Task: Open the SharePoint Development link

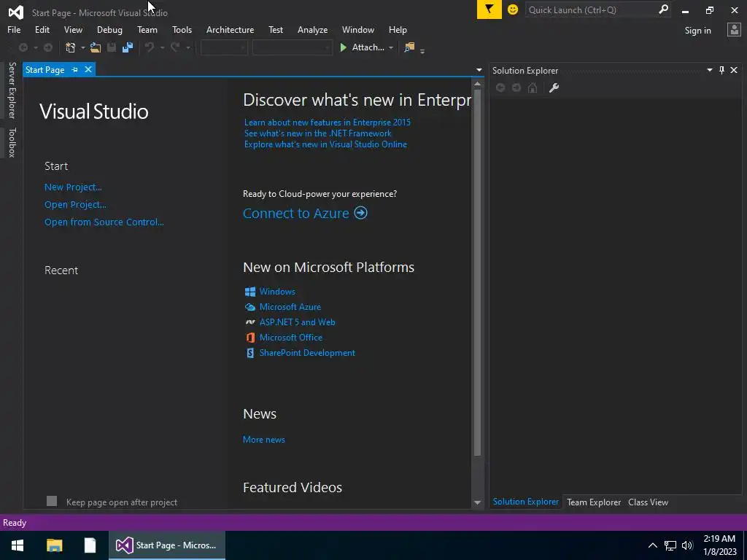Action: (x=307, y=353)
